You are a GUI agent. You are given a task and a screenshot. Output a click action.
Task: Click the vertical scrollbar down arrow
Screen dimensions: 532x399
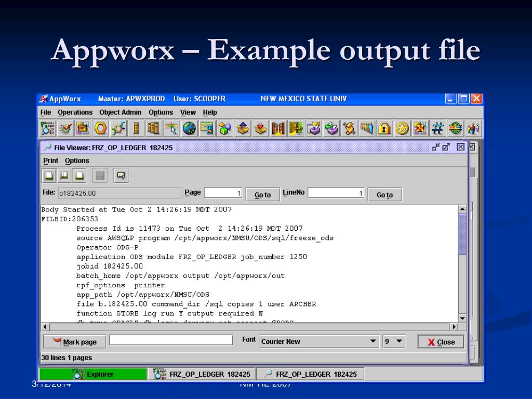pyautogui.click(x=462, y=318)
